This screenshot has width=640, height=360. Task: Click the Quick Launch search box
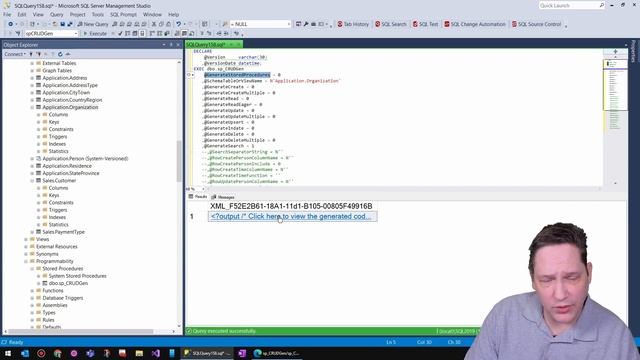click(571, 5)
